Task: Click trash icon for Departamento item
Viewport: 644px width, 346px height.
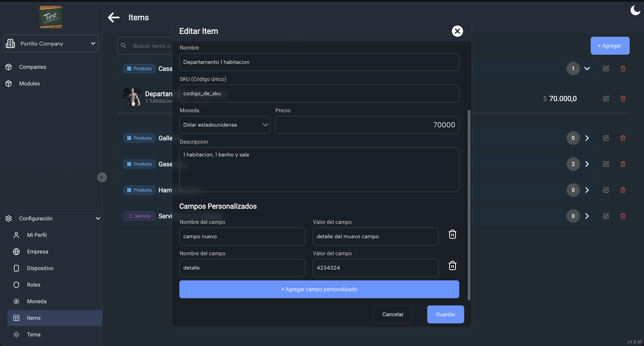Action: click(x=623, y=99)
